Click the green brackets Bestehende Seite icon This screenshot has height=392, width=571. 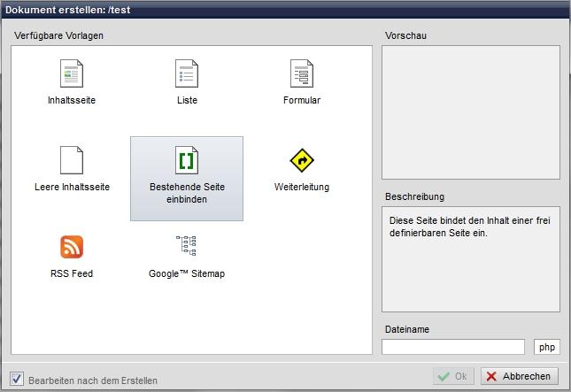point(187,160)
